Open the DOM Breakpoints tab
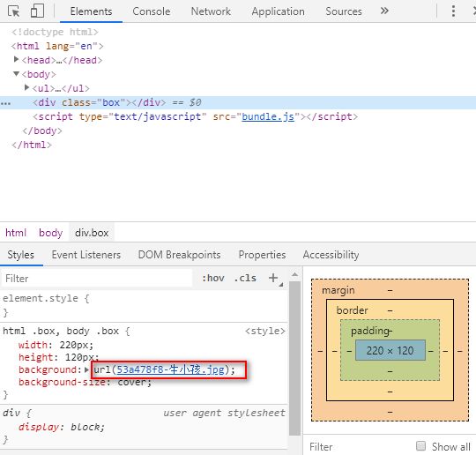Viewport: 476px width, 455px height. click(179, 255)
